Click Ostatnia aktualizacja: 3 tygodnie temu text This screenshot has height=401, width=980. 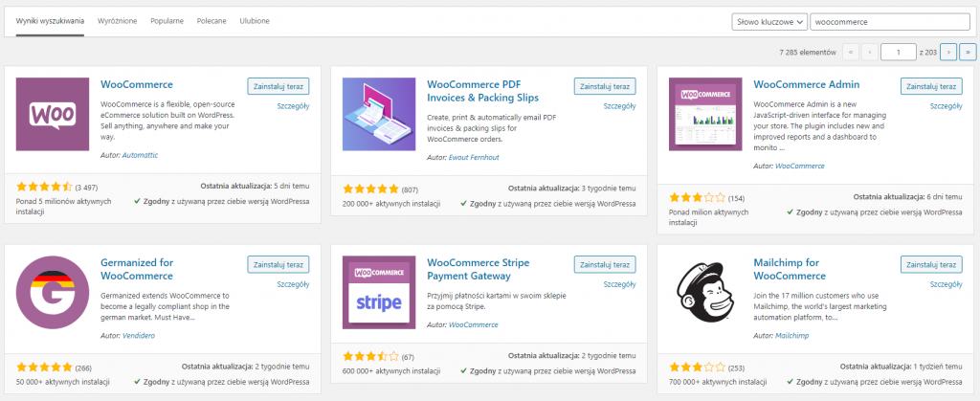[x=572, y=188]
